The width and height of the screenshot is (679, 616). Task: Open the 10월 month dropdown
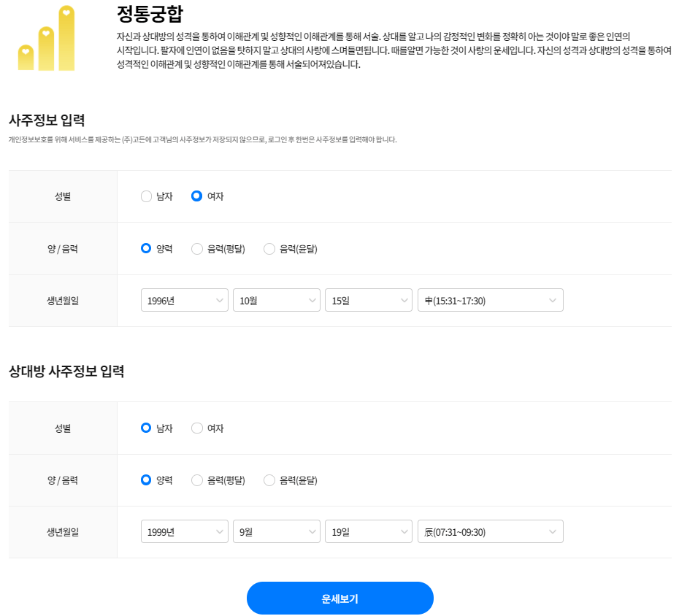pyautogui.click(x=276, y=299)
